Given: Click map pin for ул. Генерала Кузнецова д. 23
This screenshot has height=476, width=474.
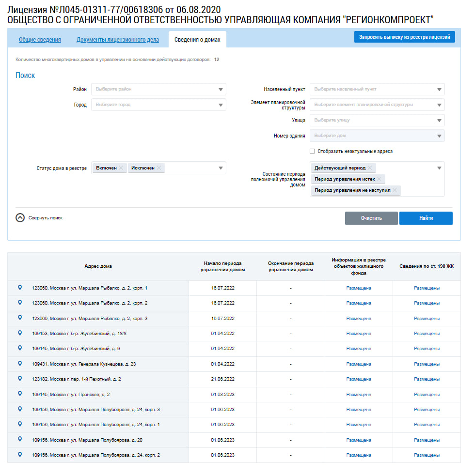Looking at the screenshot, I should pos(20,363).
